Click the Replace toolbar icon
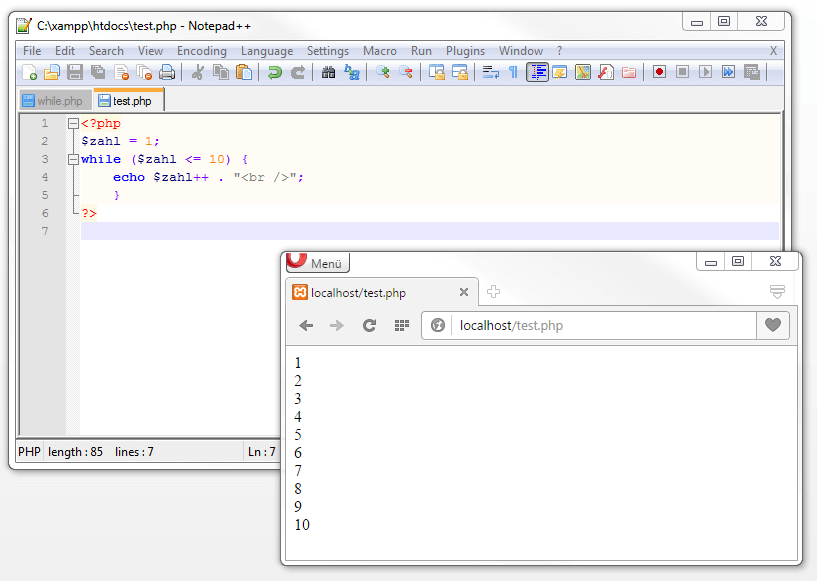 tap(352, 72)
